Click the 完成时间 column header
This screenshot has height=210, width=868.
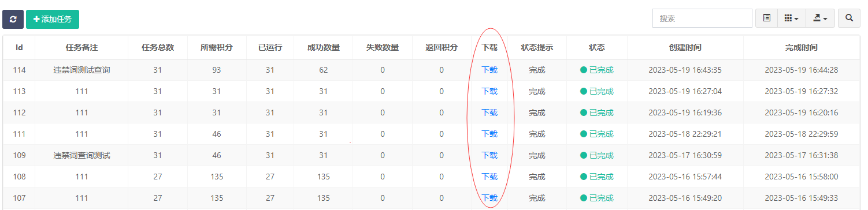click(x=802, y=47)
